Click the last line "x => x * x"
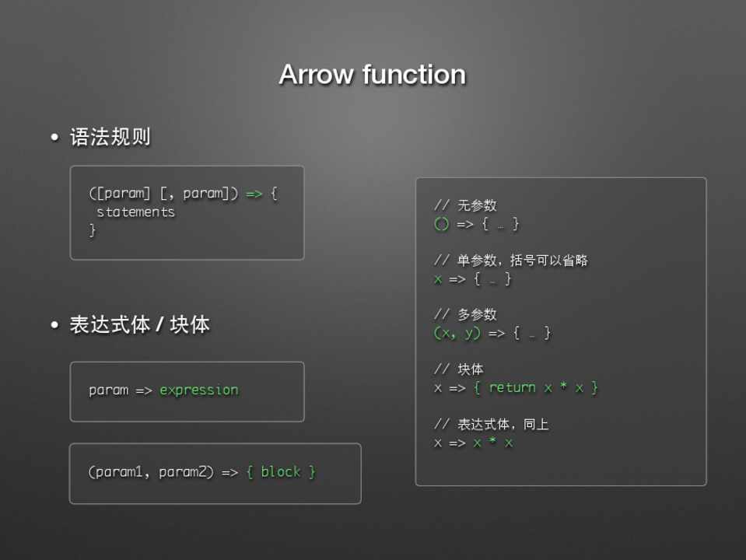Viewport: 746px width, 560px height. coord(473,443)
